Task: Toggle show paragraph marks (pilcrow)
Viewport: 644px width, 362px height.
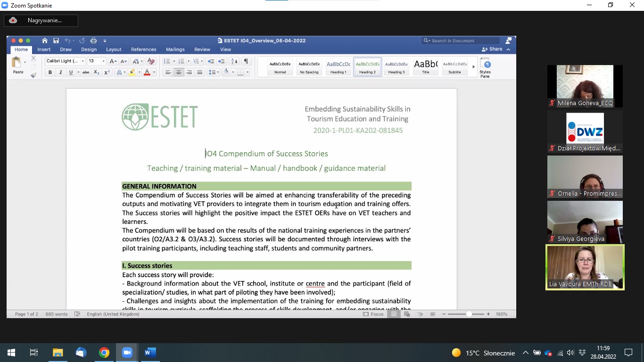Action: click(x=246, y=61)
